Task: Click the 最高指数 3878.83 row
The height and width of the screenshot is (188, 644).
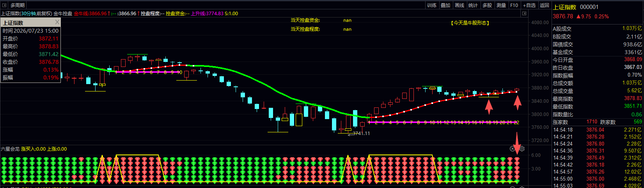Action: (x=597, y=98)
